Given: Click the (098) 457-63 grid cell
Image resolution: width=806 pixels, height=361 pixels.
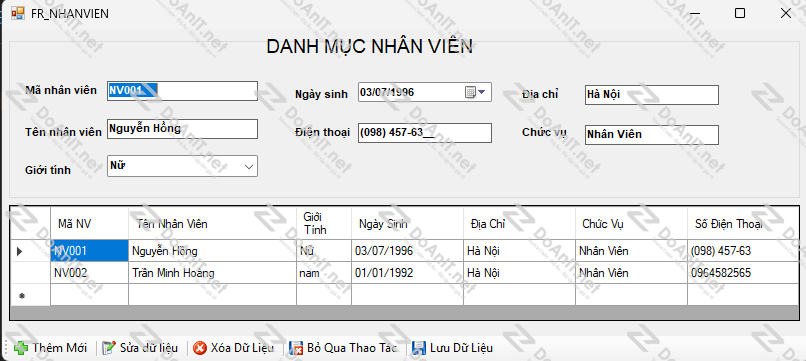Looking at the screenshot, I should click(x=743, y=251).
